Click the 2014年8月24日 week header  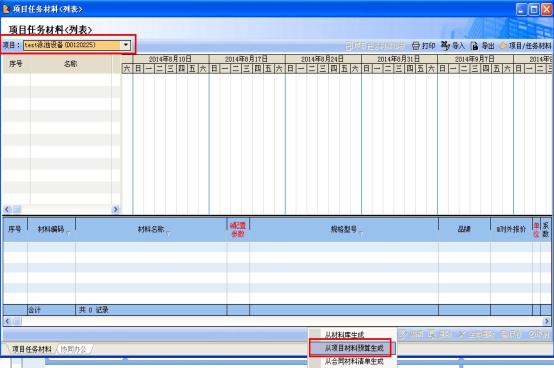(x=322, y=59)
